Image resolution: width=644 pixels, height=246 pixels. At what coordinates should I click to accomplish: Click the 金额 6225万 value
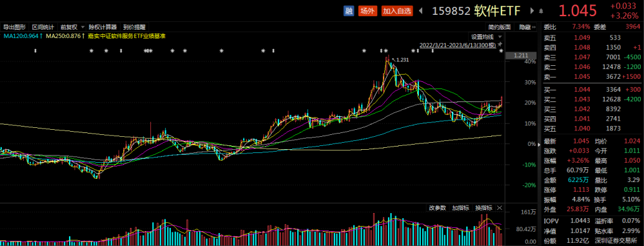click(x=580, y=181)
